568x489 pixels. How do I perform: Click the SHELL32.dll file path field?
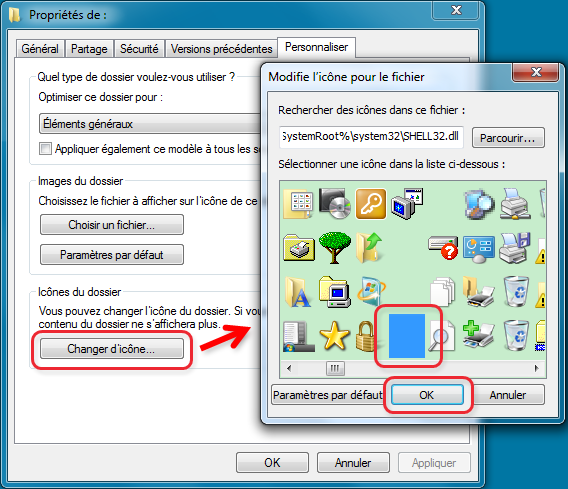(371, 137)
